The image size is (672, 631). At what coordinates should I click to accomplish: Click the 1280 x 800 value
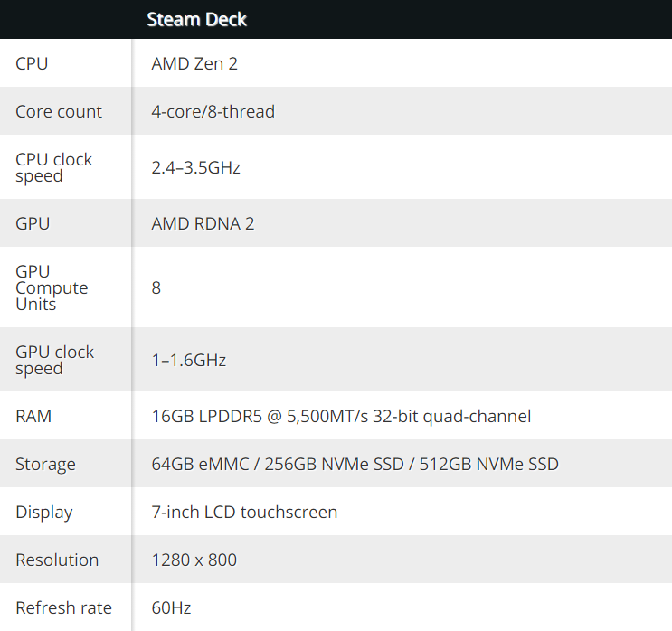point(194,560)
